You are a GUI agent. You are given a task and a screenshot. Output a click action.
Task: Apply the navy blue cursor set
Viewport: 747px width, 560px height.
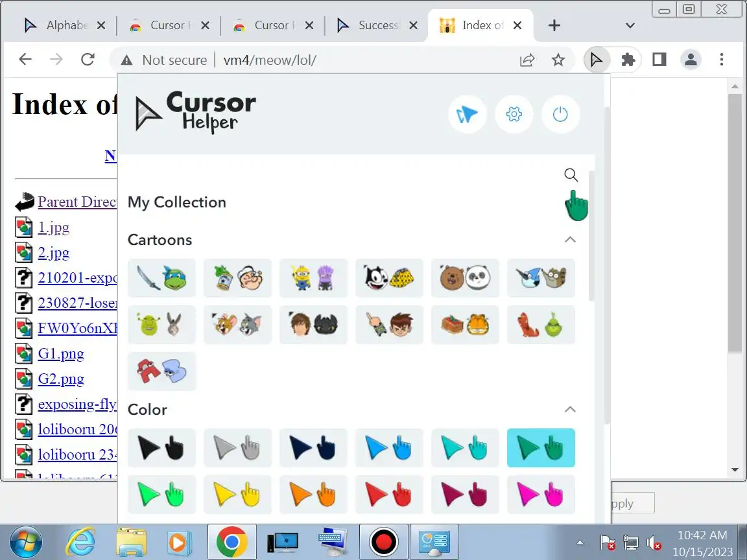313,448
